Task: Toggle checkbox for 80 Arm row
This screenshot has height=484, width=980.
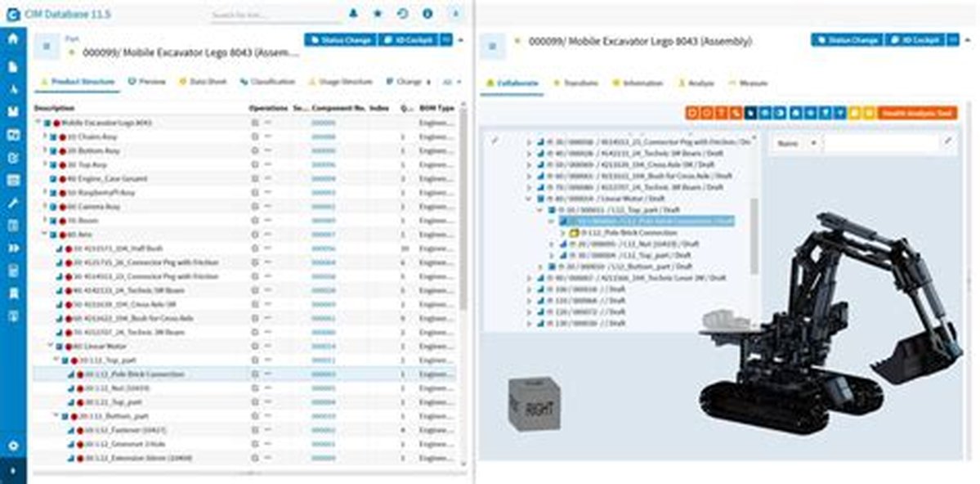Action: [x=54, y=235]
